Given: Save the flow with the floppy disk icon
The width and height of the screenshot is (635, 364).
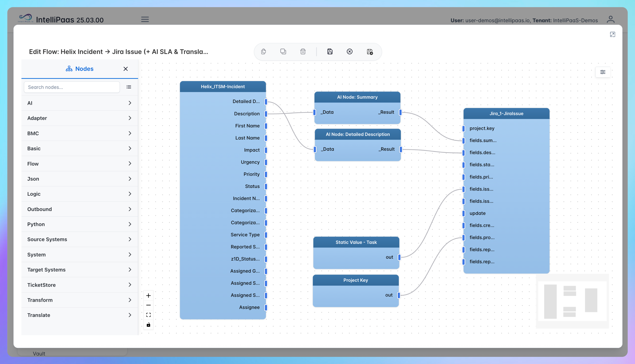Looking at the screenshot, I should pyautogui.click(x=330, y=52).
